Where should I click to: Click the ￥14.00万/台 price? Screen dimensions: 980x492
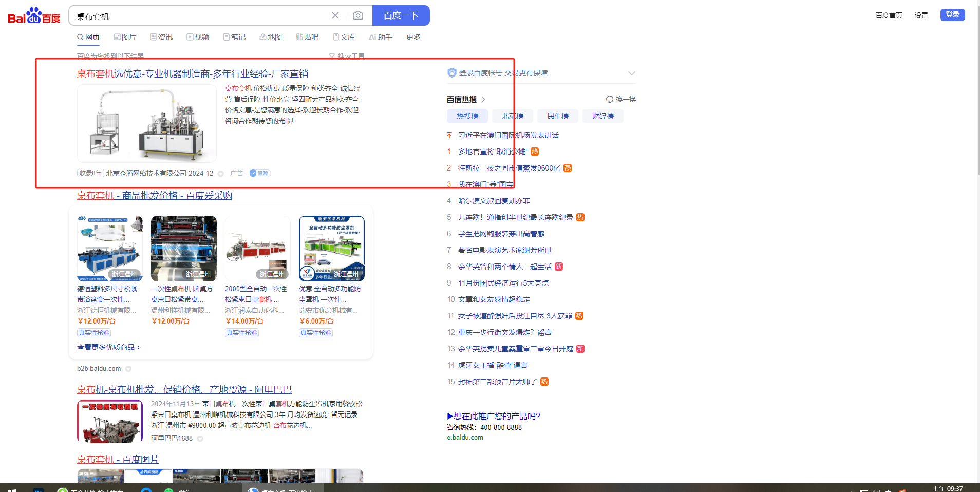(244, 321)
